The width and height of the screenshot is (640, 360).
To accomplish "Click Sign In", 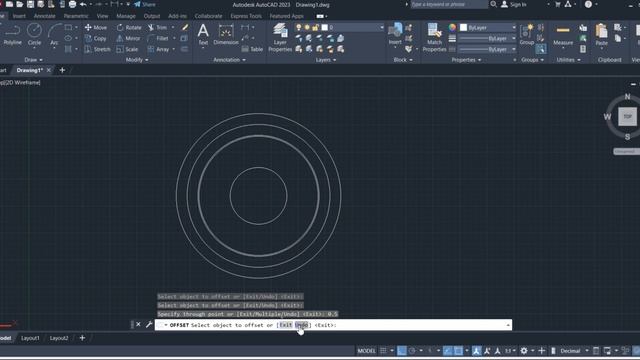I will pyautogui.click(x=514, y=4).
